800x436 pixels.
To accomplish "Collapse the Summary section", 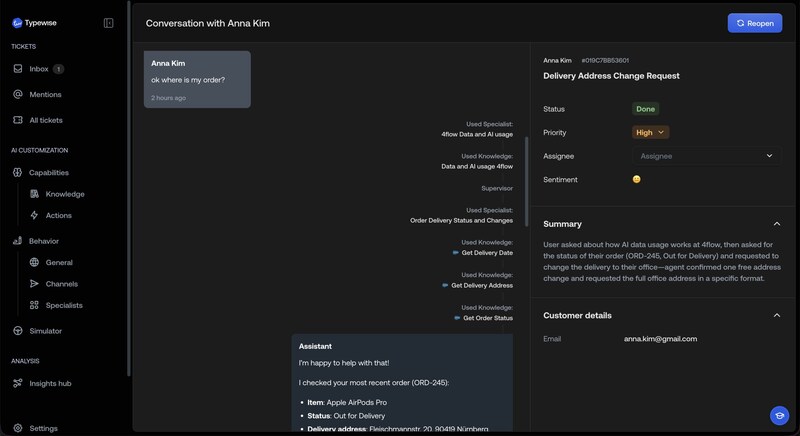I will (777, 224).
